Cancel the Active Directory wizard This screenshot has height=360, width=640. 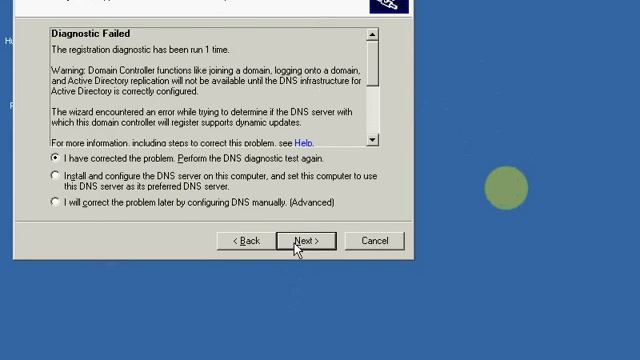pyautogui.click(x=374, y=241)
